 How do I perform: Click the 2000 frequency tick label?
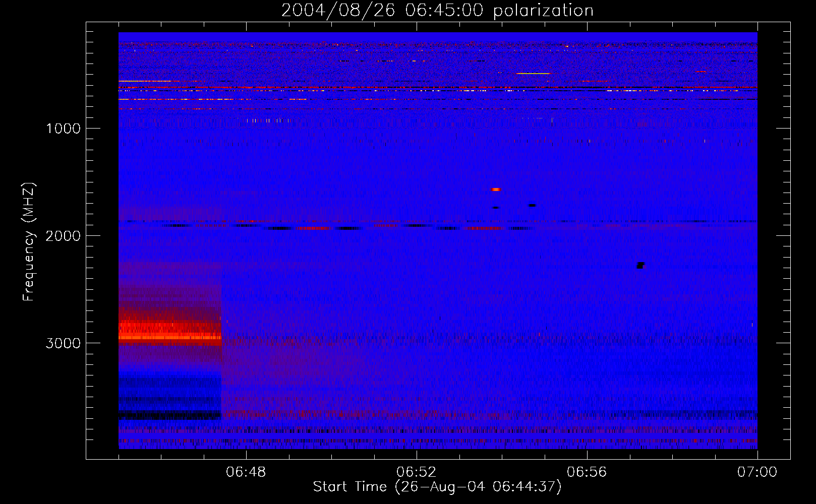point(63,236)
